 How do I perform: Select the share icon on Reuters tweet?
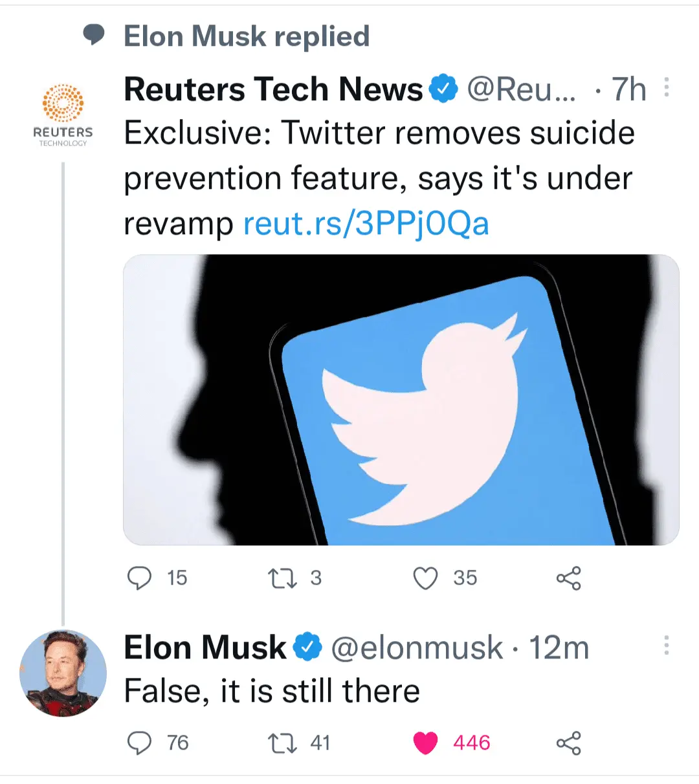[569, 578]
